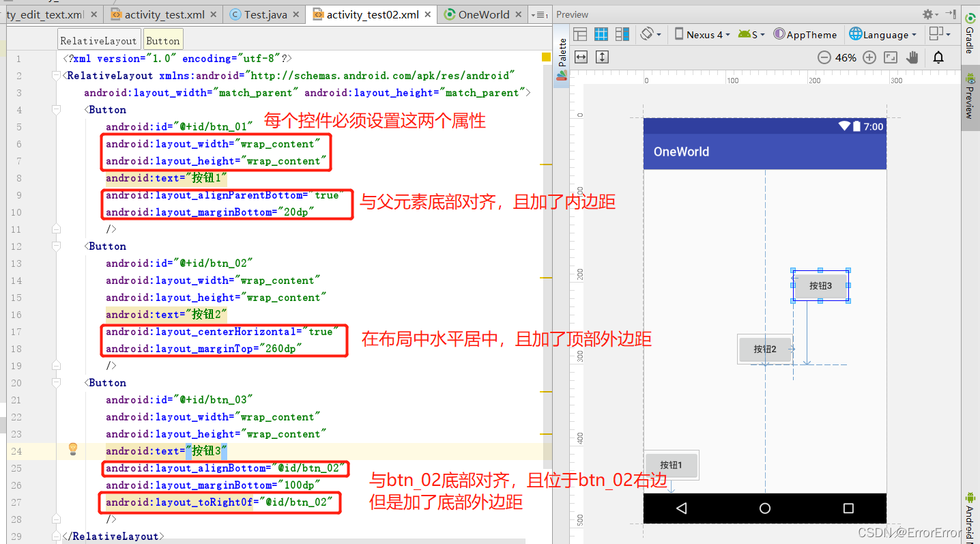Viewport: 980px width, 544px height.
Task: Collapse second Button fold at line 12
Action: pyautogui.click(x=57, y=246)
